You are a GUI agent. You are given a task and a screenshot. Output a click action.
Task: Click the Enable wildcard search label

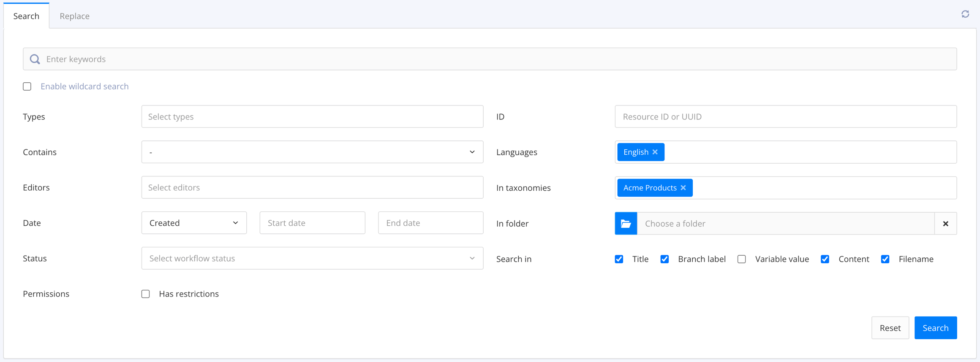coord(84,86)
